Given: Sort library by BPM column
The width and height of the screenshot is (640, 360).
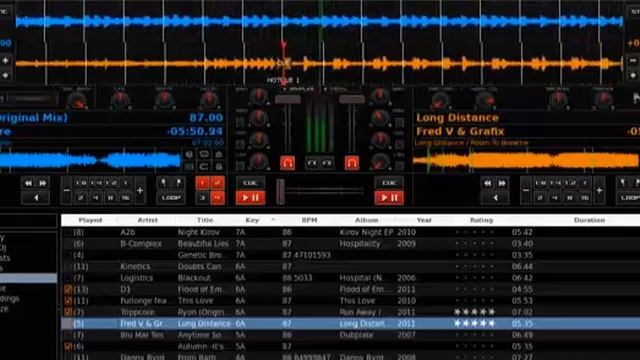Looking at the screenshot, I should click(309, 220).
